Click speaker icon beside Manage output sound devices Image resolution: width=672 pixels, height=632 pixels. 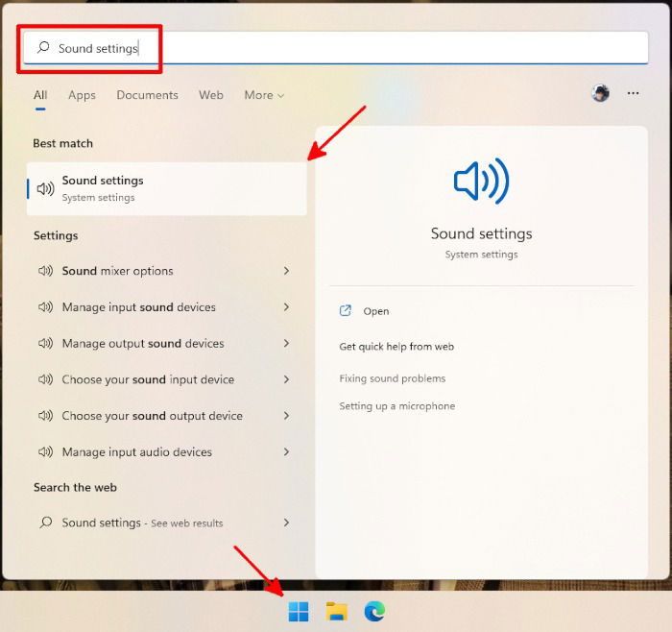[x=45, y=343]
